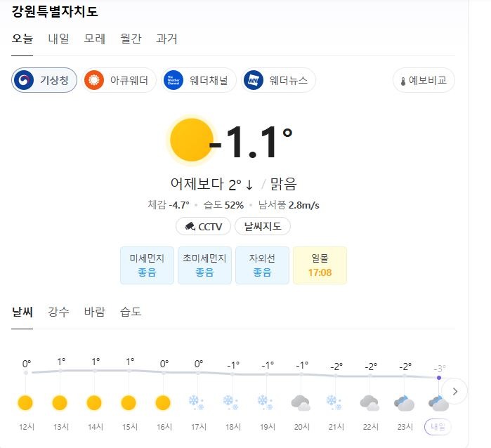The height and width of the screenshot is (448, 491).
Task: Click the 일몰 17:08 sunset card
Action: pyautogui.click(x=320, y=265)
